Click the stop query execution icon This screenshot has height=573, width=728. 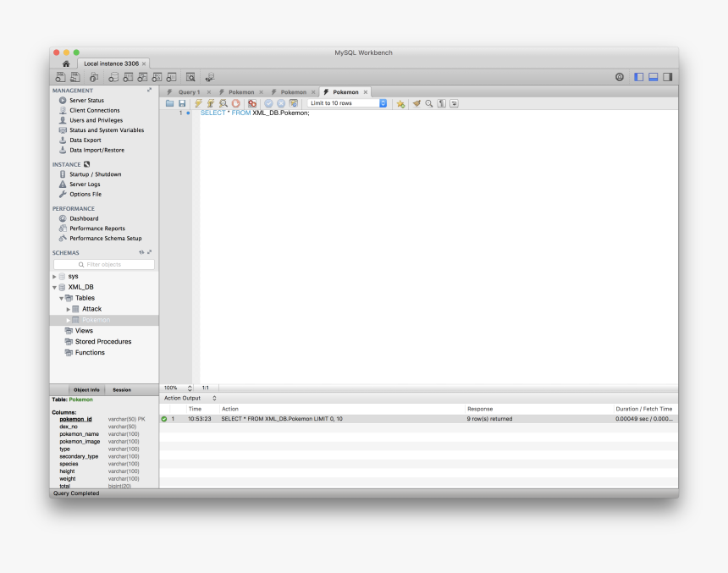235,103
